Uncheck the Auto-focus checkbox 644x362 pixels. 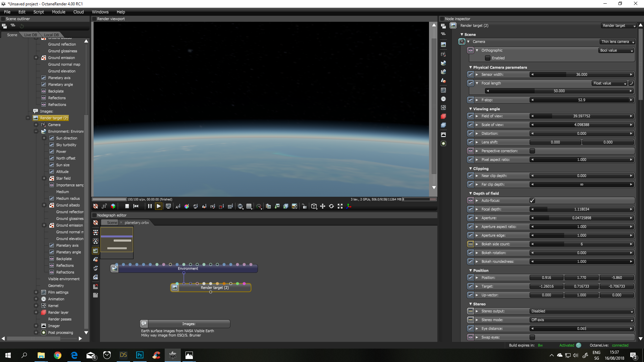tap(532, 200)
